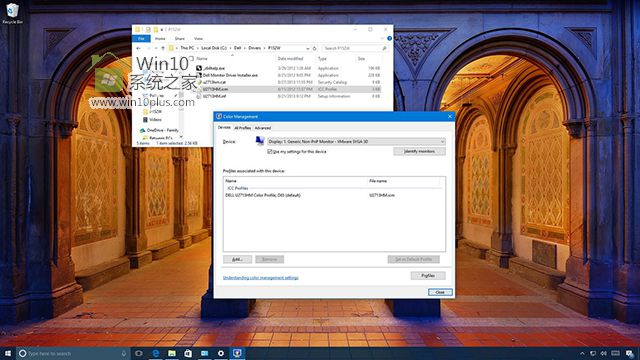640x360 pixels.
Task: Click the Remove button
Action: [x=269, y=259]
